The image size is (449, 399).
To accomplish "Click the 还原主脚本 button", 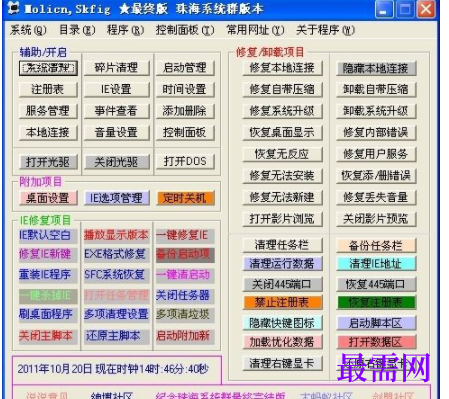I will point(116,336).
